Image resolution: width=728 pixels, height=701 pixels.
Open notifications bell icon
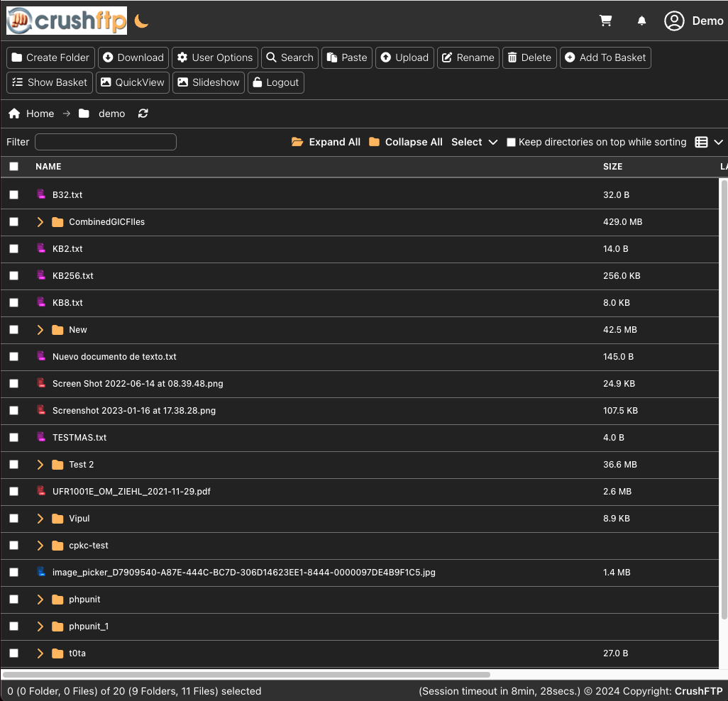pos(641,21)
